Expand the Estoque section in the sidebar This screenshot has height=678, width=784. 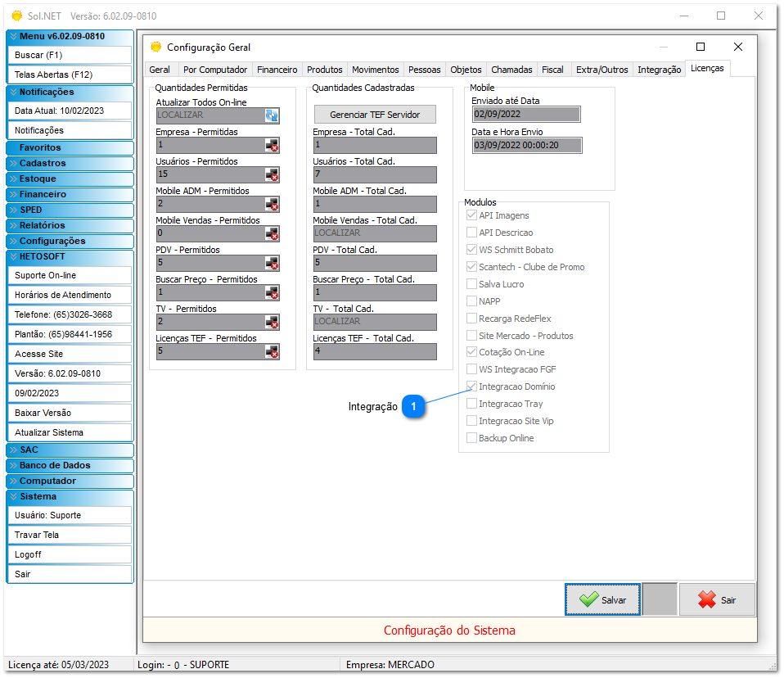70,179
